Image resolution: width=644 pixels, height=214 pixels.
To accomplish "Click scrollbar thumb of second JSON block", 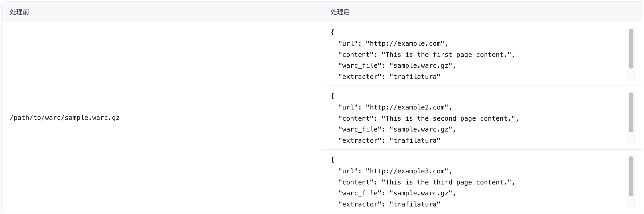I will click(x=631, y=112).
